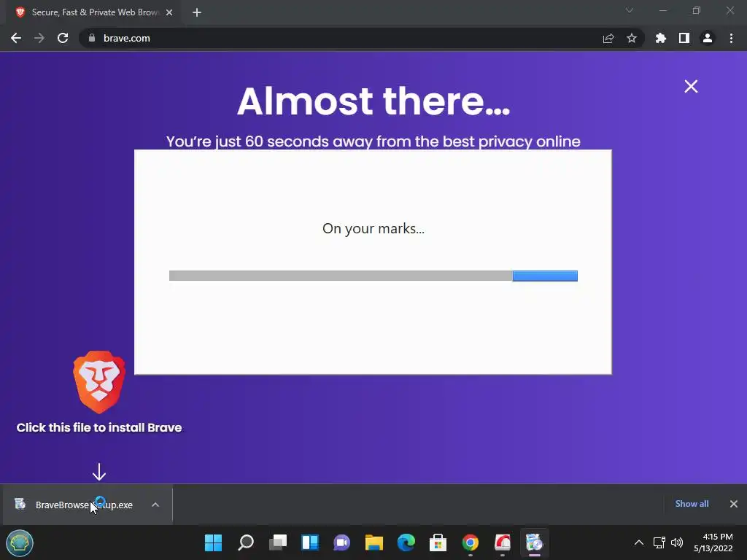The height and width of the screenshot is (560, 747).
Task: Open Windows taskbar Search
Action: click(x=245, y=542)
